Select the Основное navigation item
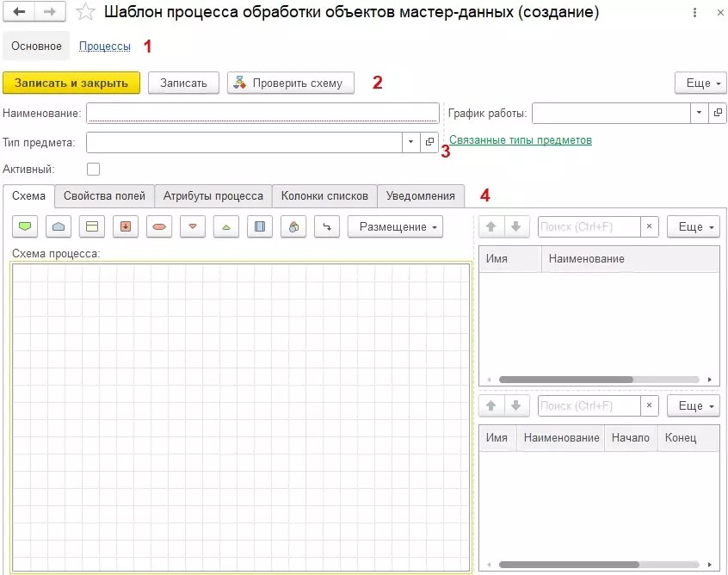 coord(36,46)
